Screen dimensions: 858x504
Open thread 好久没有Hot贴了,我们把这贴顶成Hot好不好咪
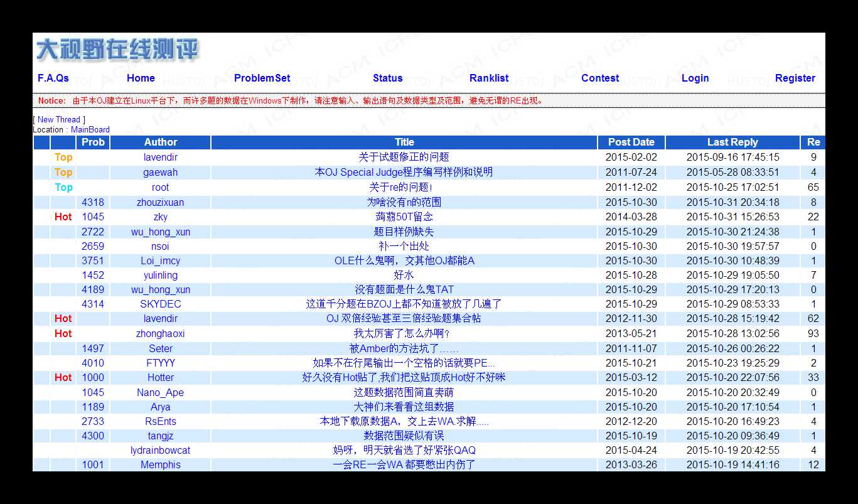tap(404, 377)
